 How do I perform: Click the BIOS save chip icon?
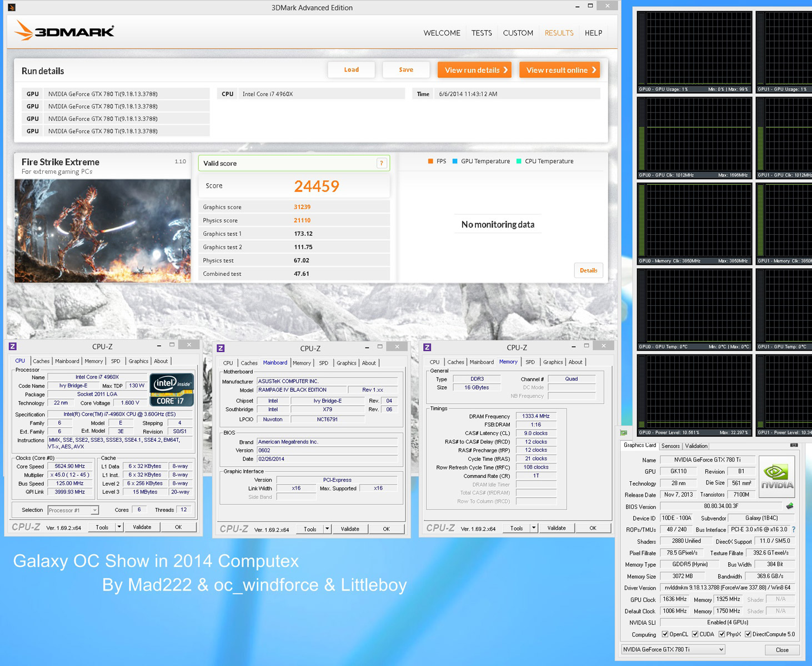pyautogui.click(x=789, y=506)
